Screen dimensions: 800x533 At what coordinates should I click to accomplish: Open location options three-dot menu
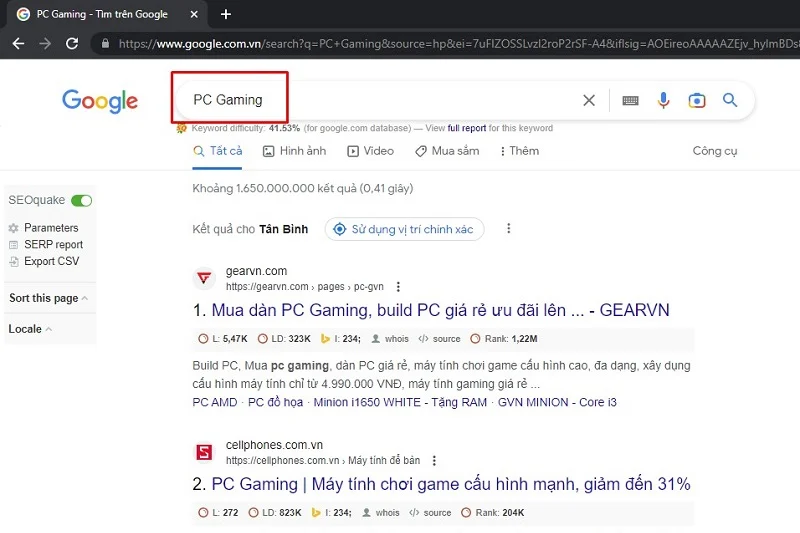pos(508,229)
